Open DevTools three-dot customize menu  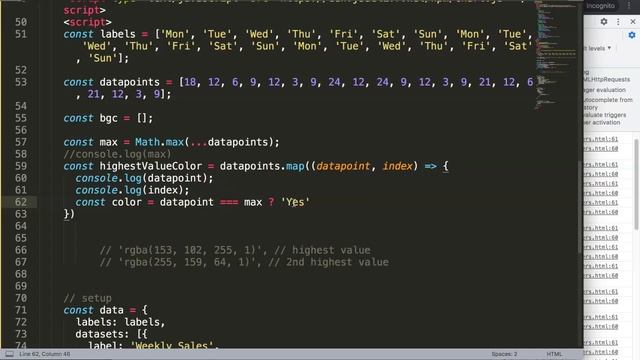[x=618, y=22]
